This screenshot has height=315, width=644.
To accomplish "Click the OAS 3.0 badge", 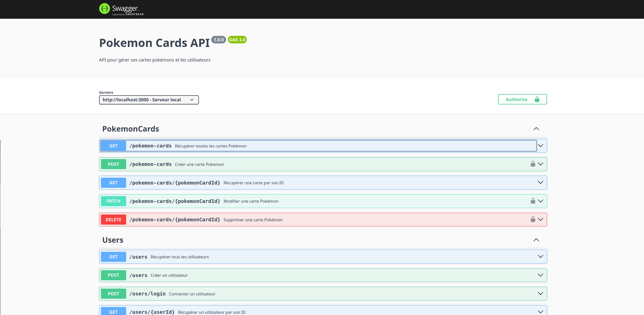I will [237, 40].
